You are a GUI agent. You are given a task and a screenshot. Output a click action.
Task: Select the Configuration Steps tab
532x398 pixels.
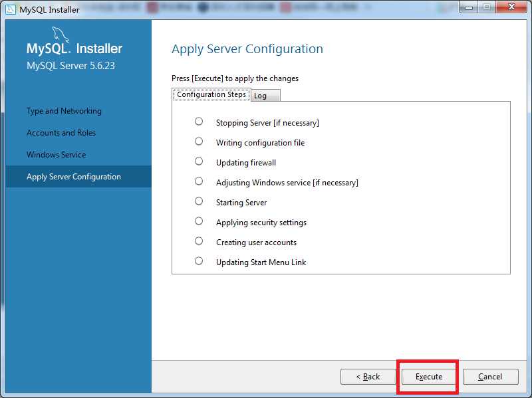coord(211,94)
